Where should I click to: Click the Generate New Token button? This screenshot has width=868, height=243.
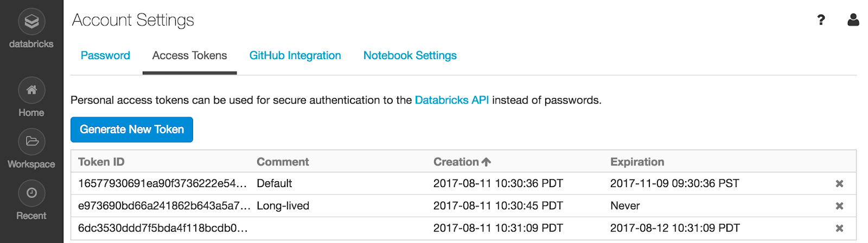132,130
